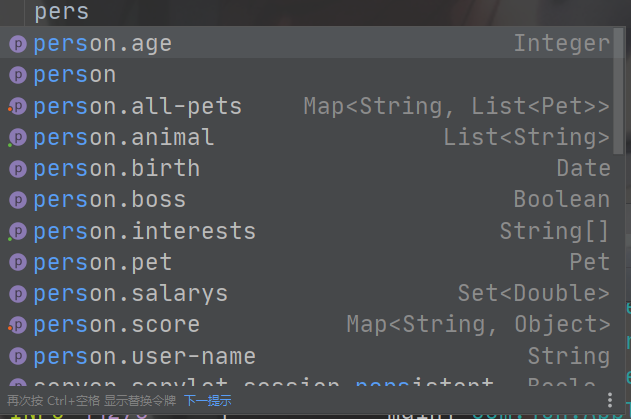Image resolution: width=631 pixels, height=419 pixels.
Task: Click the property icon next to person.birth
Action: (17, 169)
